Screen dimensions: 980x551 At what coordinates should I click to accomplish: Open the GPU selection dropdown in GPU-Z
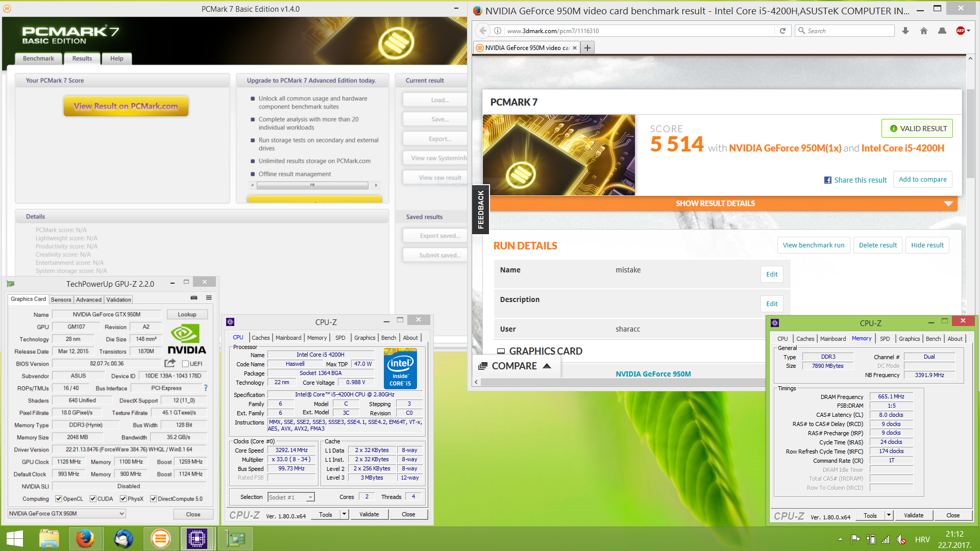click(66, 513)
